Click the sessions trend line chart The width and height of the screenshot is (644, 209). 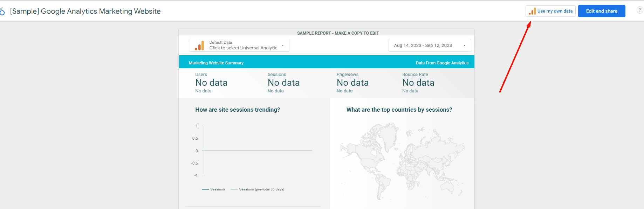[x=251, y=157]
